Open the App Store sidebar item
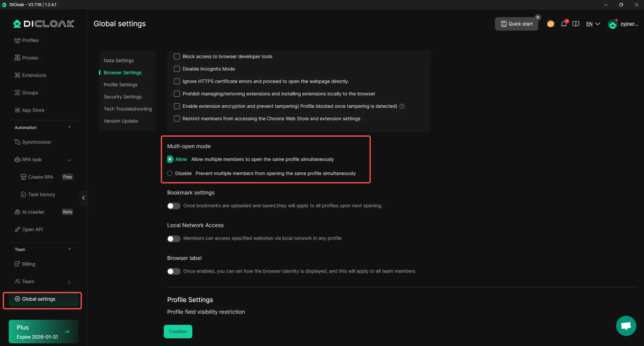This screenshot has height=346, width=644. 33,110
